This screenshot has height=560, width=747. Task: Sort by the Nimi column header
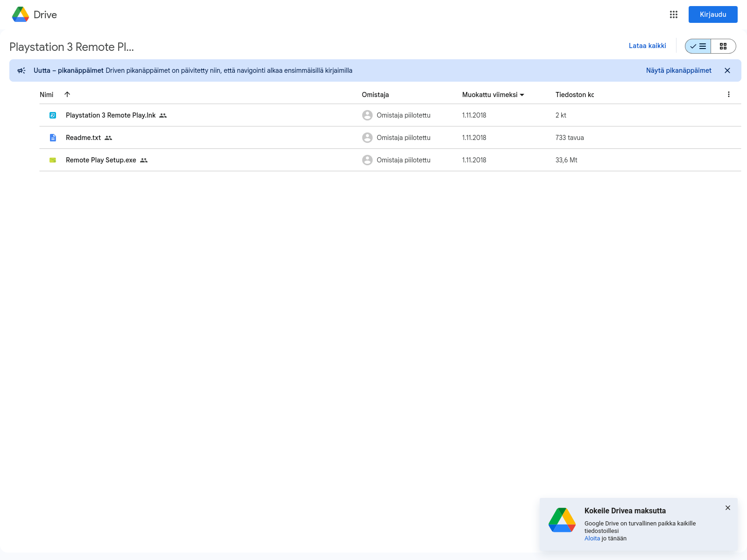pos(47,94)
